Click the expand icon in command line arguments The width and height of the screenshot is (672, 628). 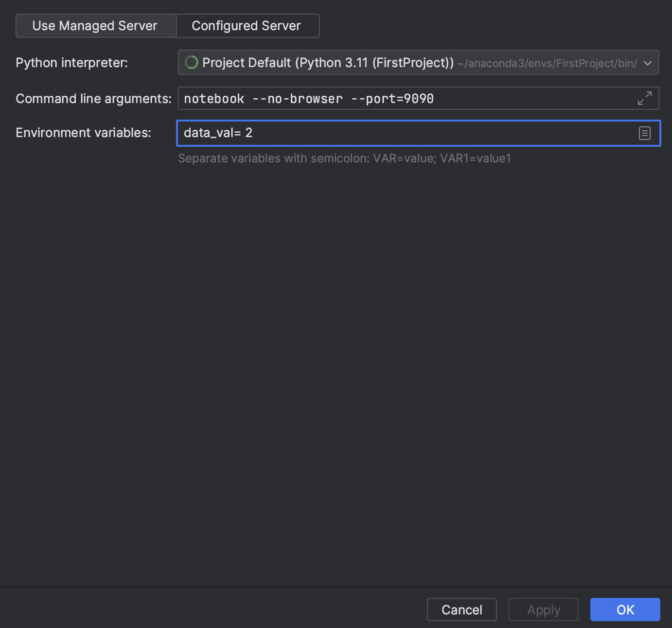point(644,98)
